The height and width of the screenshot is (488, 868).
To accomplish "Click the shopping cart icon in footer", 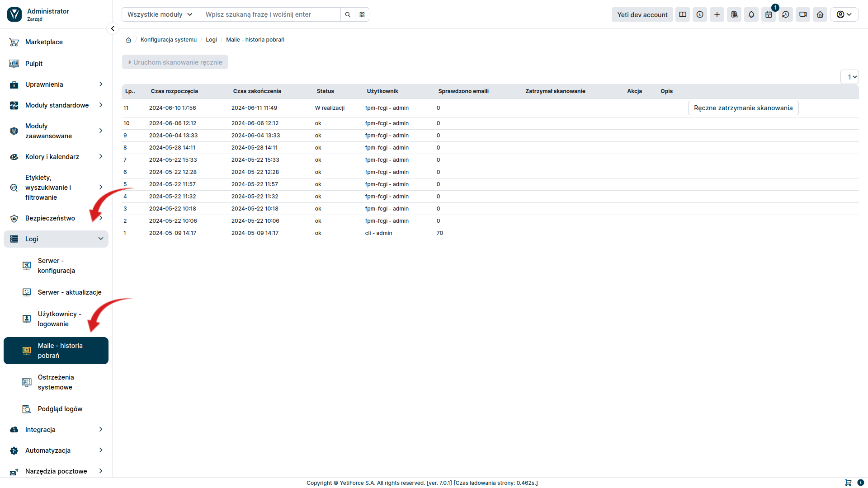I will (x=848, y=483).
